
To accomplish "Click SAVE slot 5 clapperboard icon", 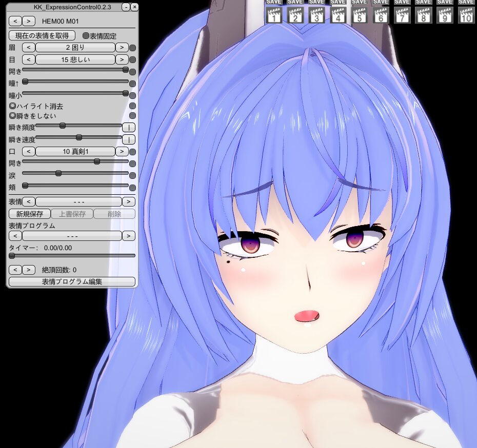I will [359, 15].
